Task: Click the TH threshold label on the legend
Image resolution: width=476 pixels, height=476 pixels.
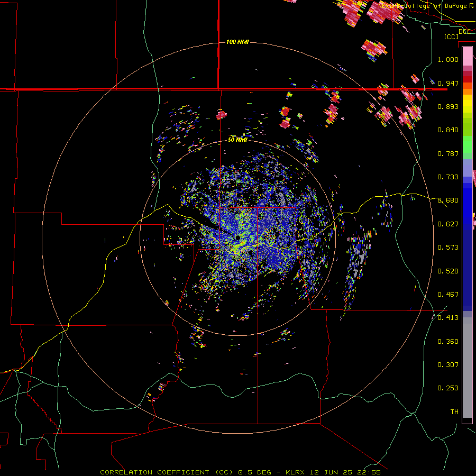Action: click(454, 412)
